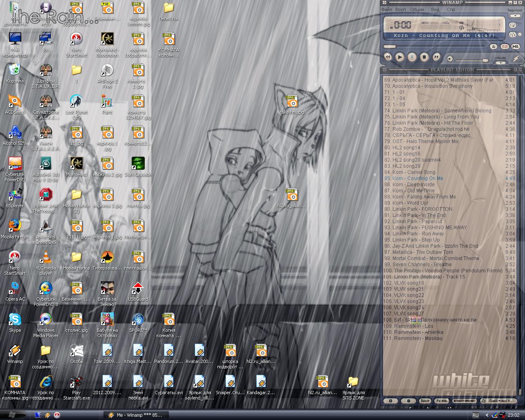Open the Файл menu in Winamp
This screenshot has height=420, width=525.
click(x=387, y=9)
